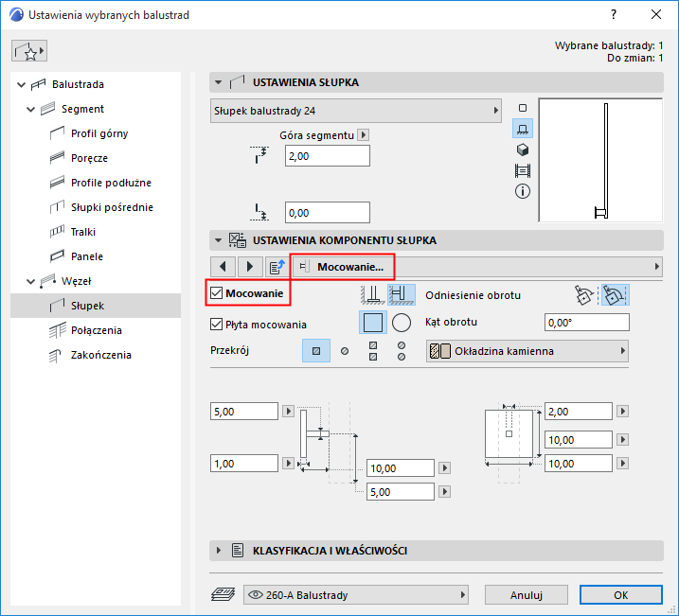Go to next component settings page
The height and width of the screenshot is (616, 679).
250,267
